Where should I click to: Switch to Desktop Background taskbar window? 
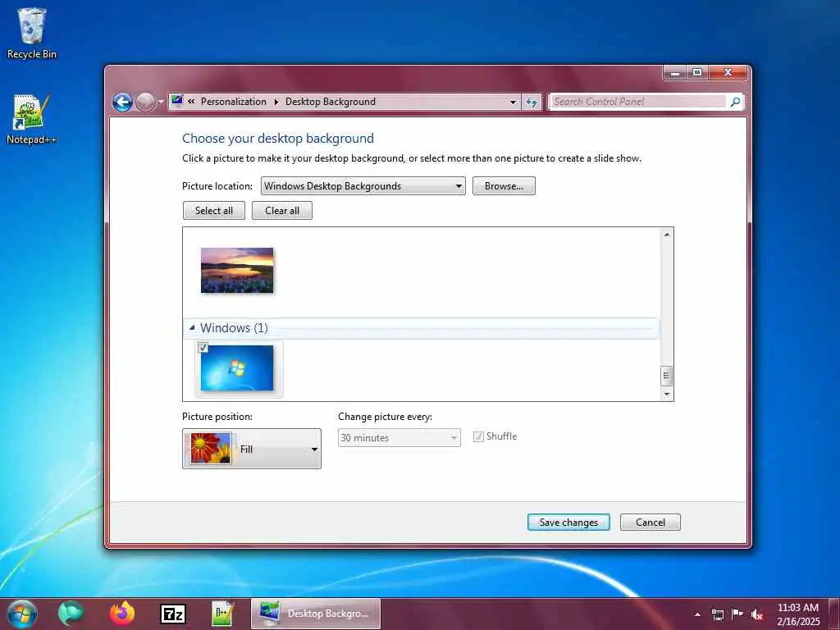(316, 614)
